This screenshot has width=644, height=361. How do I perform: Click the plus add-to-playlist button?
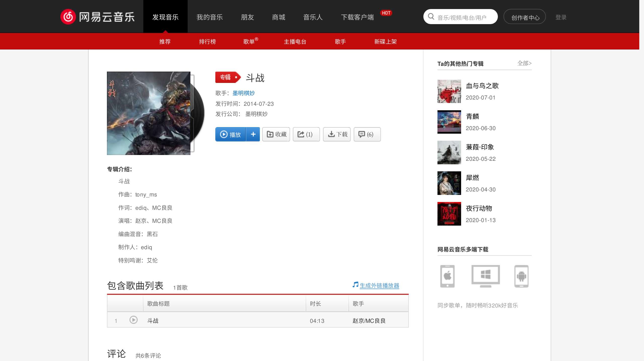[253, 134]
